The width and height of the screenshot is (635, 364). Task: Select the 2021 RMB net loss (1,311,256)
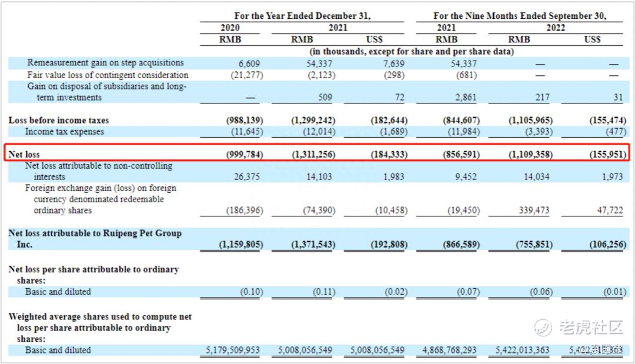[x=313, y=154]
